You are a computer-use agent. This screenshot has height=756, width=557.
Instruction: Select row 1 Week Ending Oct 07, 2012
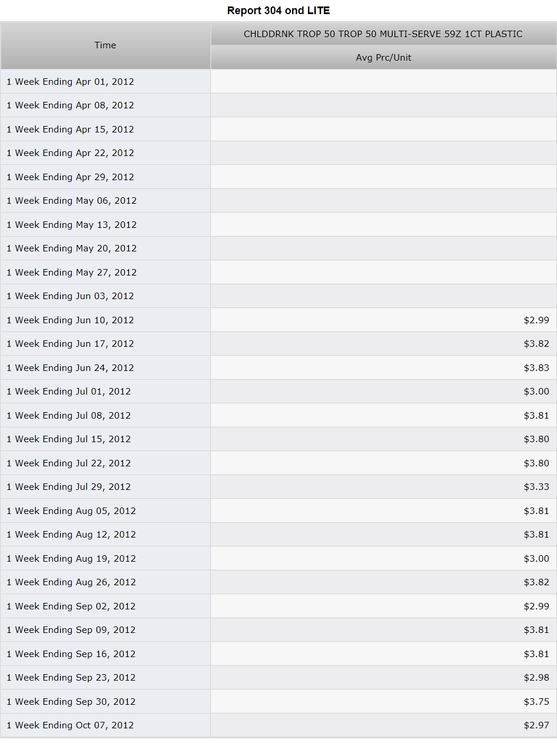click(x=278, y=725)
